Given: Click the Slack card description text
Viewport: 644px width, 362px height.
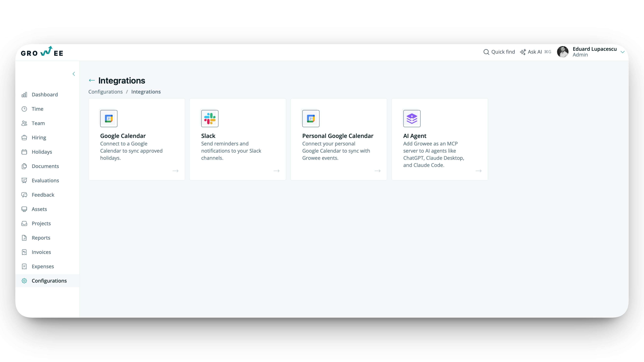Looking at the screenshot, I should click(231, 151).
